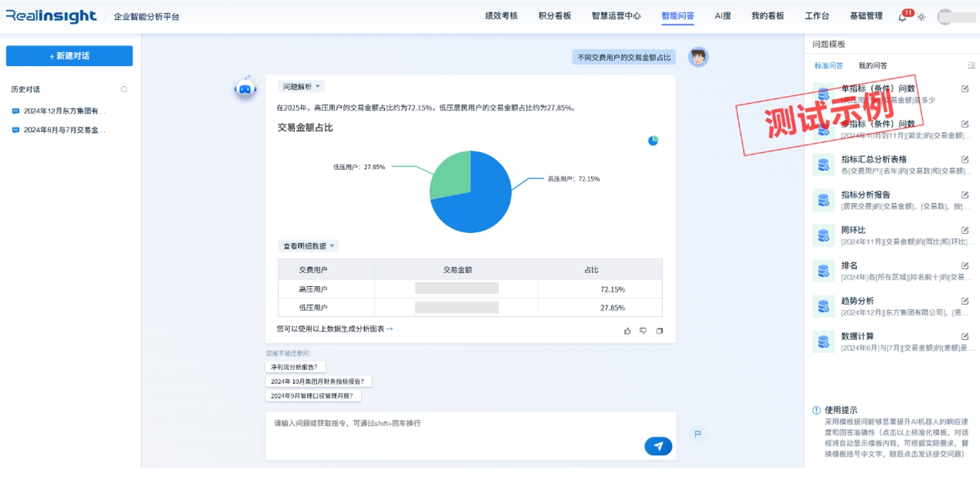Viewport: 980px width, 502px height.
Task: Click the edit icon for 排名 template
Action: point(965,266)
